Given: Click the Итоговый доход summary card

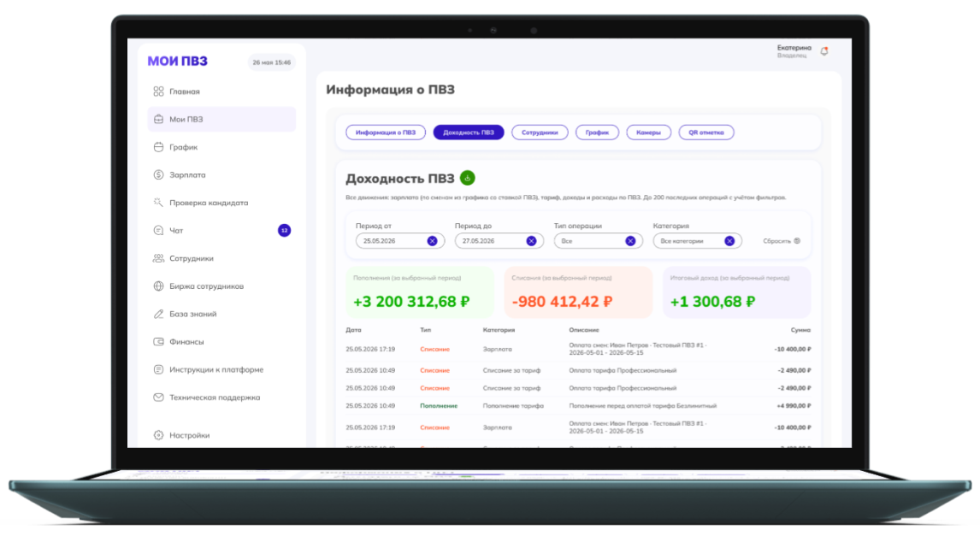Looking at the screenshot, I should 737,292.
